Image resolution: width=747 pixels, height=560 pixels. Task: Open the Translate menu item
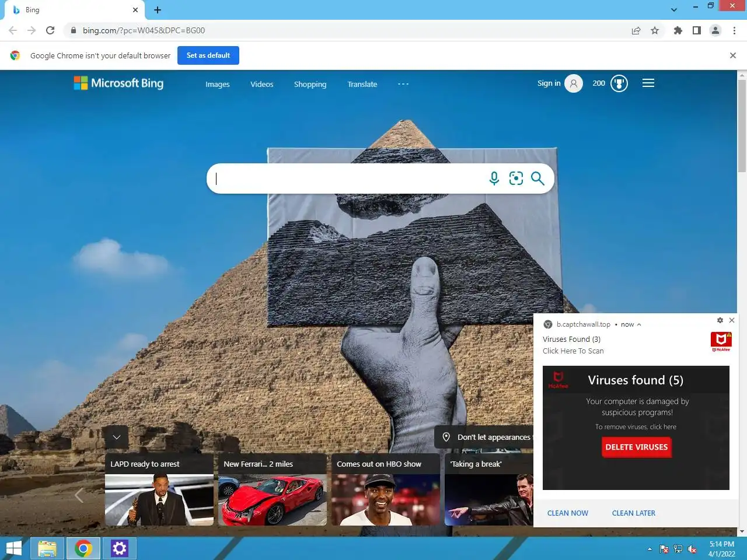(x=362, y=84)
